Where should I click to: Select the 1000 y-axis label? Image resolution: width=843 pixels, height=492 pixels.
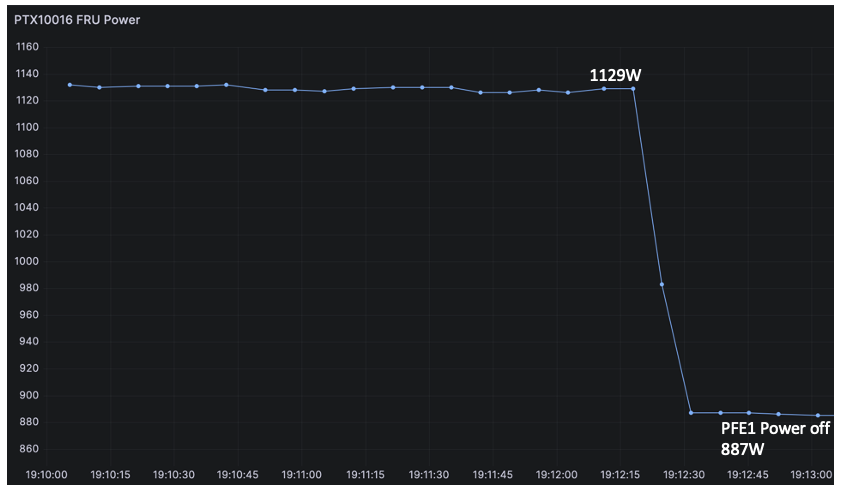(27, 261)
